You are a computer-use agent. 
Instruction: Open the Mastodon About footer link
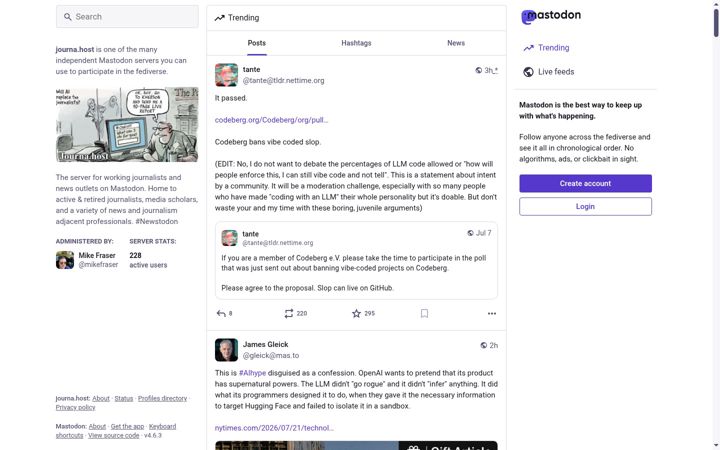pyautogui.click(x=97, y=427)
